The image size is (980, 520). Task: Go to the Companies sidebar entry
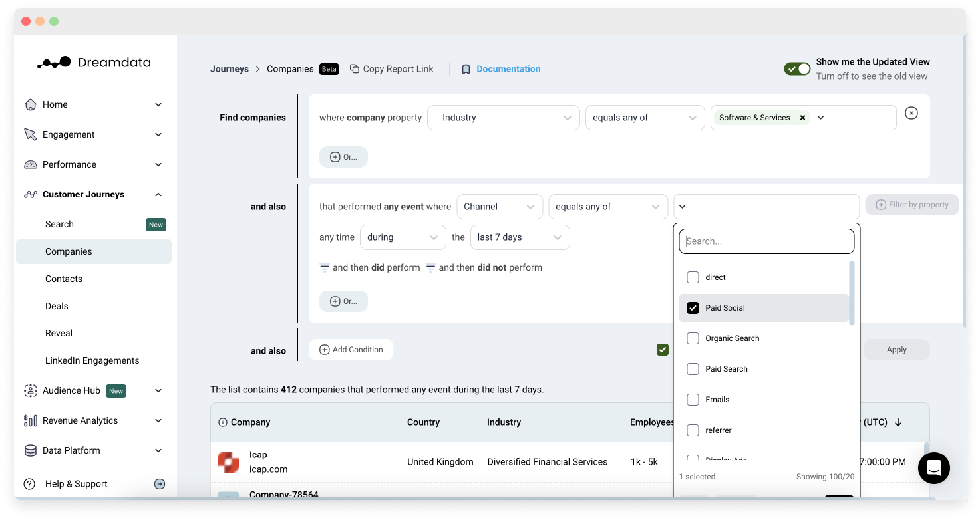(69, 251)
